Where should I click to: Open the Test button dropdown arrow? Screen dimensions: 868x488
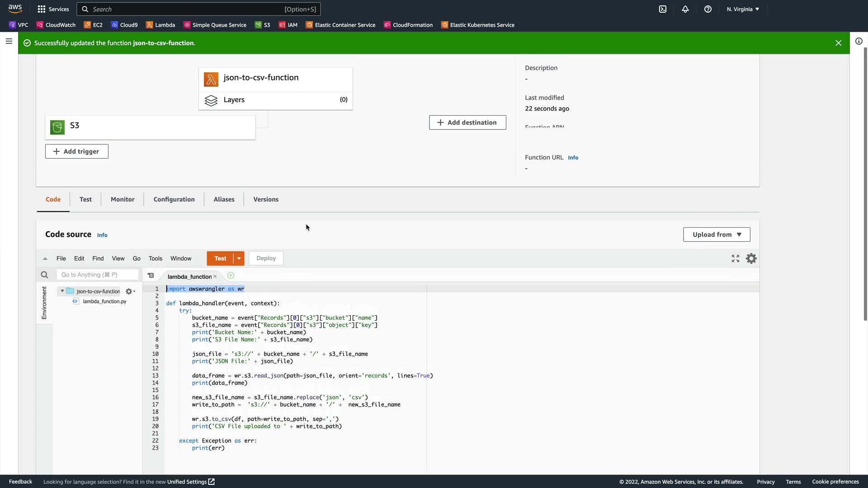click(239, 258)
